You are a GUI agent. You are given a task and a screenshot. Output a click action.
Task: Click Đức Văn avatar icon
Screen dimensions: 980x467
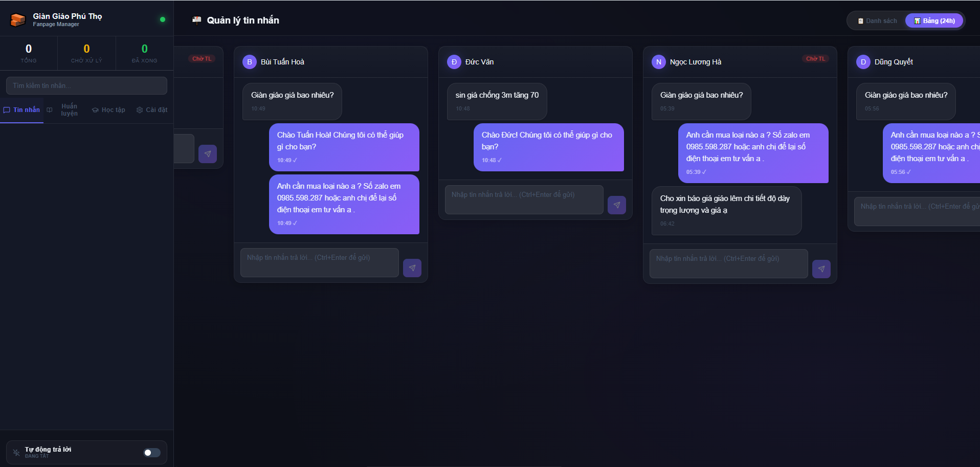(x=454, y=62)
